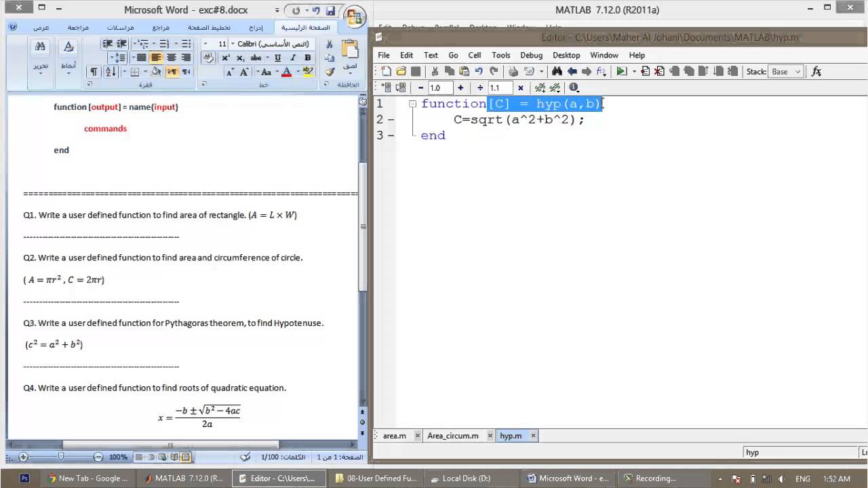Click Word yellow text highlight color
This screenshot has height=488, width=868.
(307, 71)
